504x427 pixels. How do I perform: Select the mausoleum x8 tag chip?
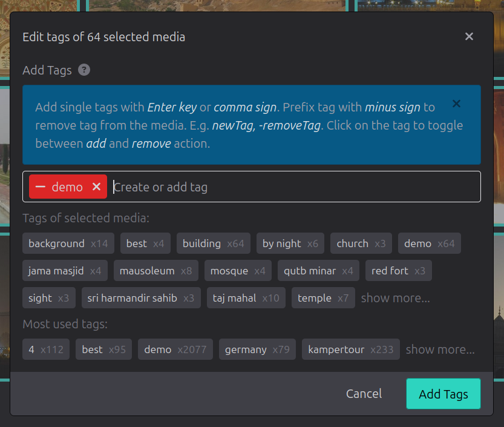pyautogui.click(x=155, y=270)
